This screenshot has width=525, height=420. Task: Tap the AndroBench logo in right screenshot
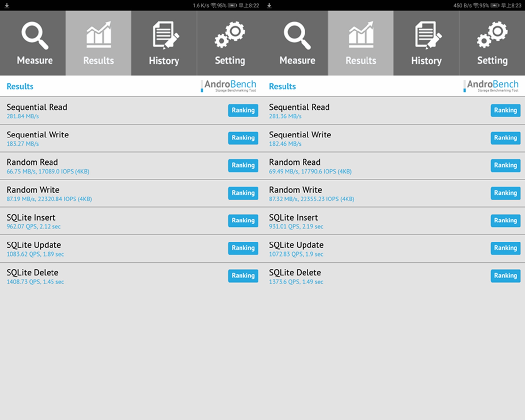[491, 86]
